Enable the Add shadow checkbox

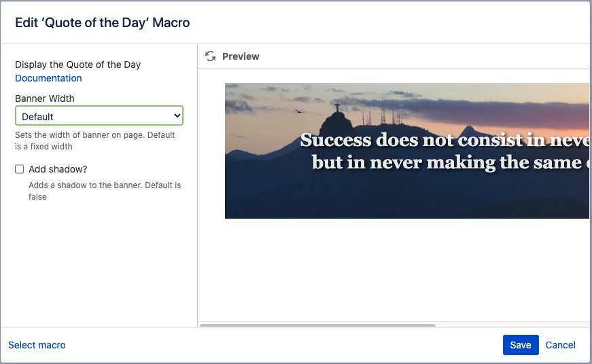[x=20, y=169]
